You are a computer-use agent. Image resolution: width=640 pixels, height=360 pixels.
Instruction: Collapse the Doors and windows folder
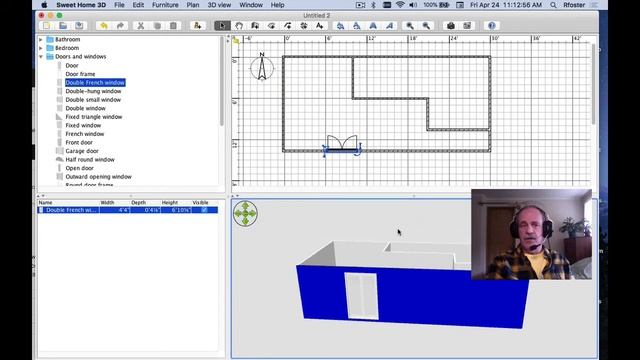[41, 57]
